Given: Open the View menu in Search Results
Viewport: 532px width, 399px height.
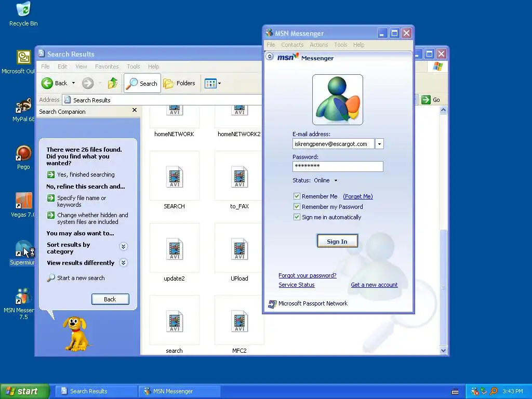Looking at the screenshot, I should pos(81,66).
